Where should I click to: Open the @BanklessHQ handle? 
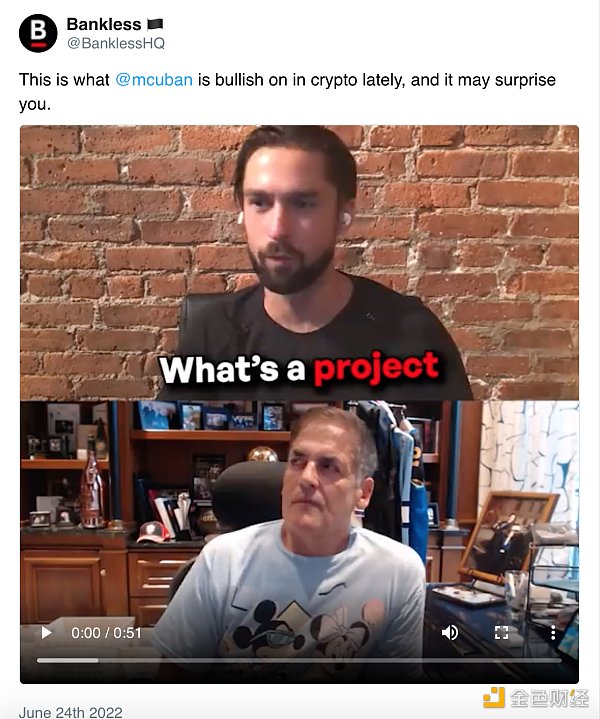pos(116,43)
